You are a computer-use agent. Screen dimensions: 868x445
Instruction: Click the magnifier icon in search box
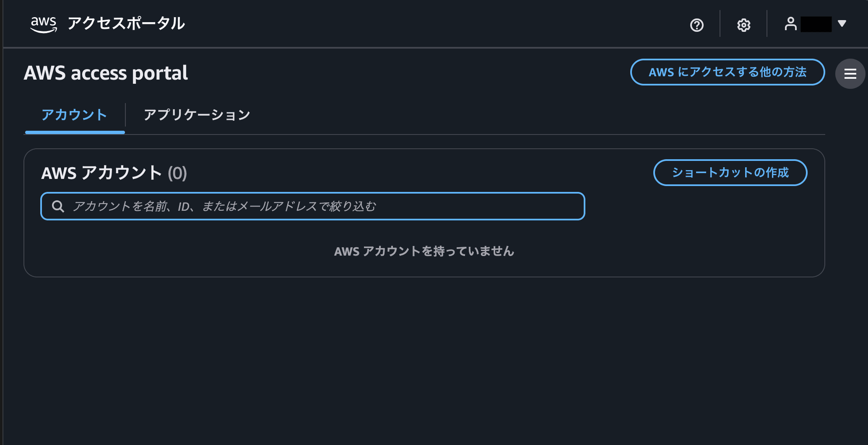pyautogui.click(x=58, y=206)
